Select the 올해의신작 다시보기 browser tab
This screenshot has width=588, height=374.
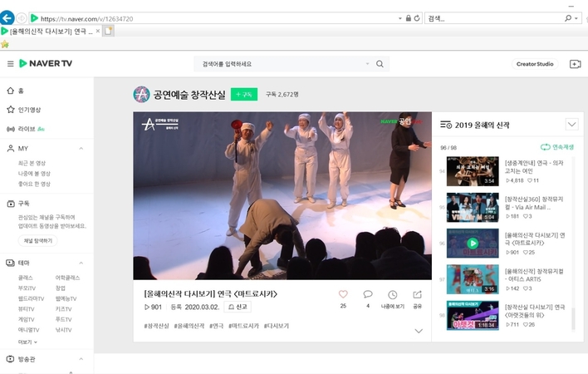51,31
